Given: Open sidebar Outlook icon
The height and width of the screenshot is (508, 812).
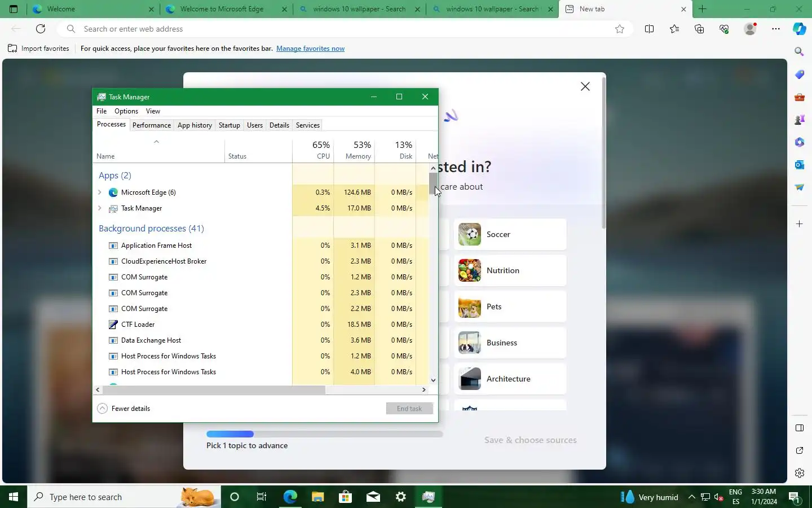Looking at the screenshot, I should click(799, 165).
